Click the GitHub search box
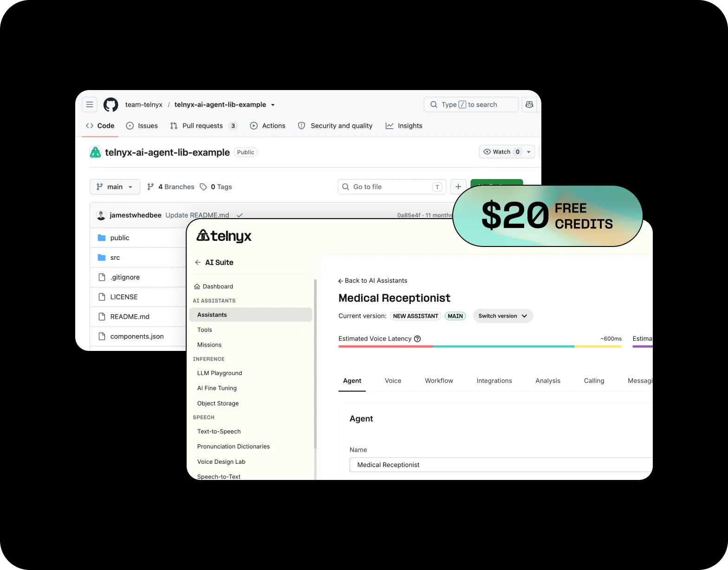728x570 pixels. coord(471,104)
